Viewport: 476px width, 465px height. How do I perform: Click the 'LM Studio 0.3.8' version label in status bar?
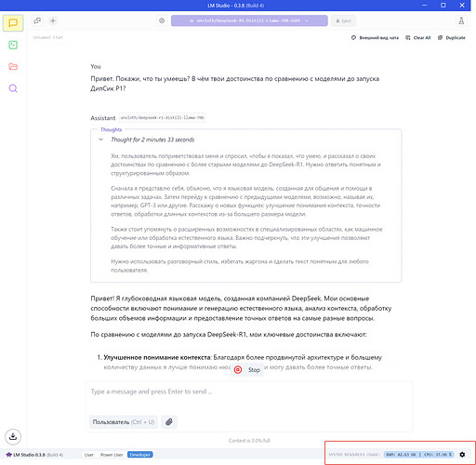coord(34,455)
